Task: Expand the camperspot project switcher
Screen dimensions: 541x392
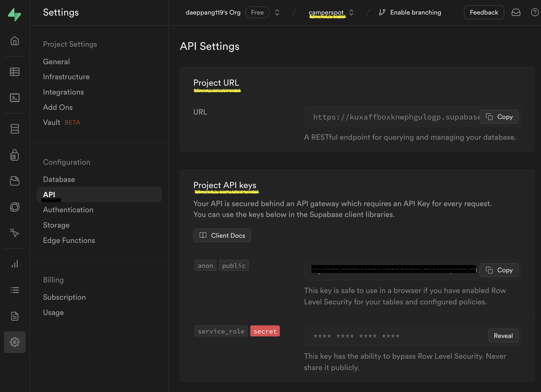Action: [x=351, y=12]
